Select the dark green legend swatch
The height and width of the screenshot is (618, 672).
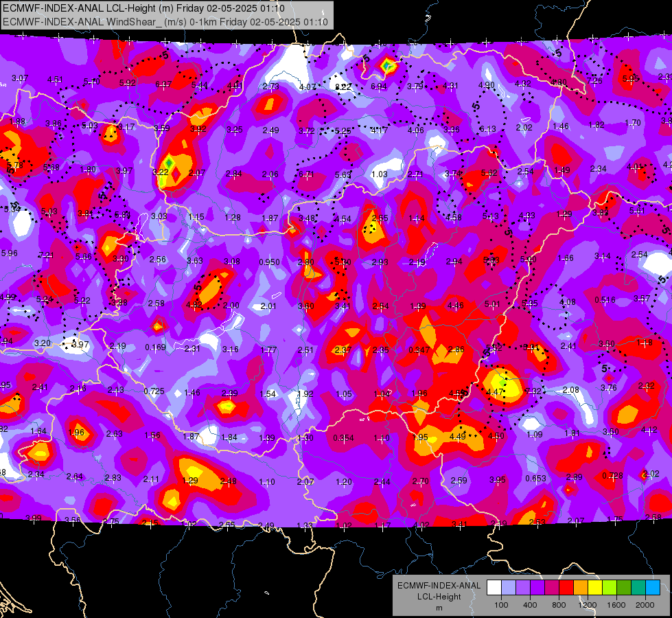pos(623,588)
